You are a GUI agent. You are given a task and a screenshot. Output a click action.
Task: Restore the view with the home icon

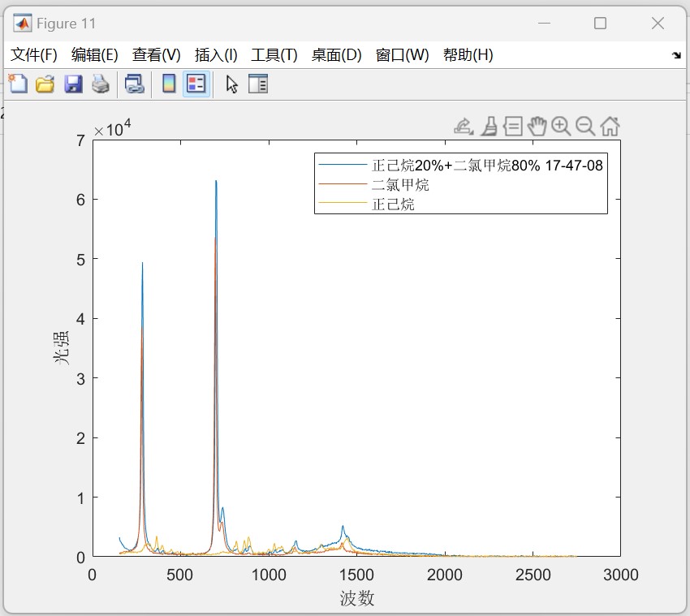[x=610, y=127]
